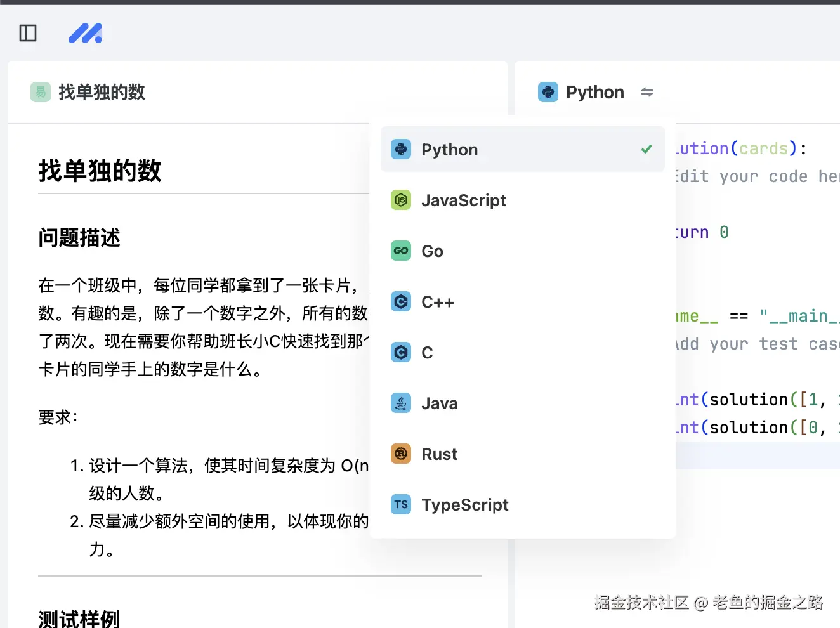Click the Python icon in editor header

(548, 92)
